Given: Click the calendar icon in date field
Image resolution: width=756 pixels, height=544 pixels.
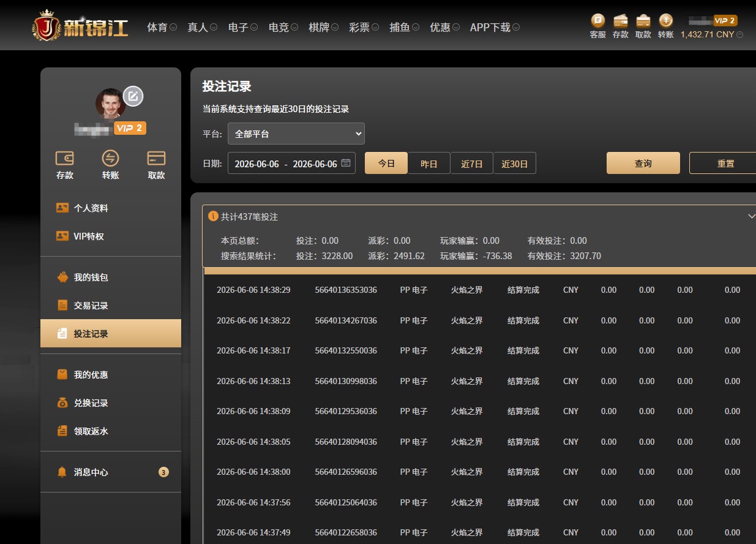Looking at the screenshot, I should [x=346, y=164].
